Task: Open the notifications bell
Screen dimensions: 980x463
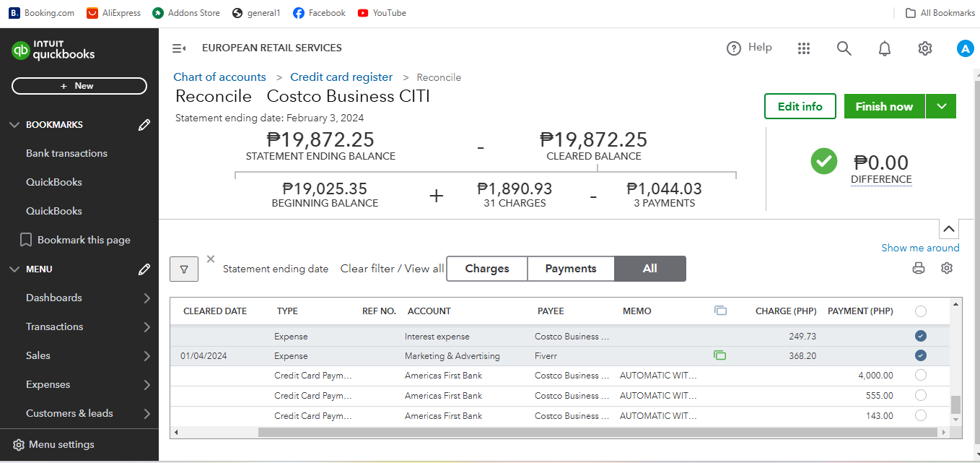Action: 884,48
